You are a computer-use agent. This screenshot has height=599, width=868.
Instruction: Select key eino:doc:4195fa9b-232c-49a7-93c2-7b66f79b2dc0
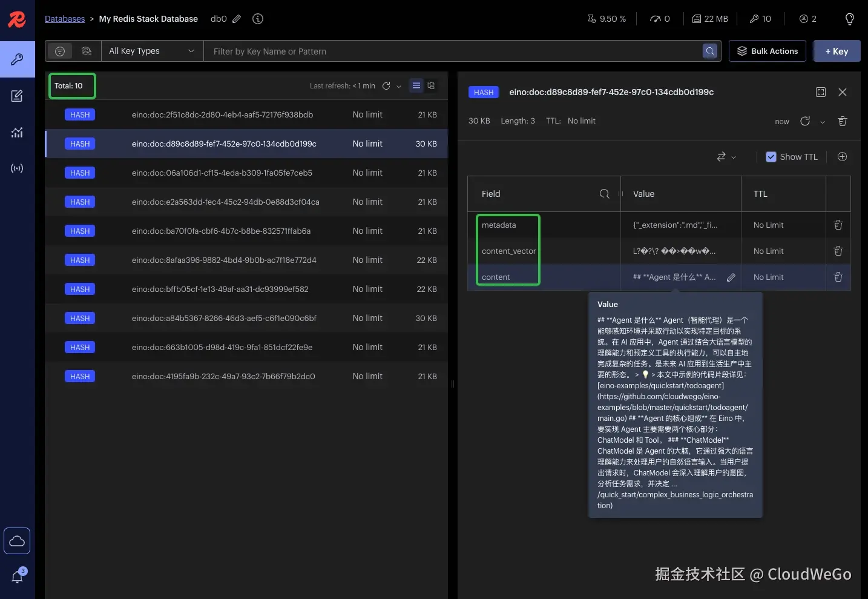[246, 376]
